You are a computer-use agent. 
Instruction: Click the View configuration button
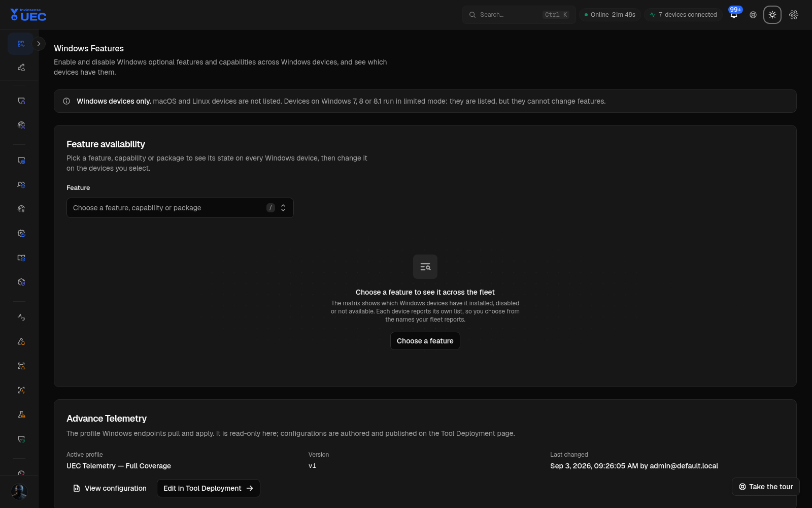tap(110, 488)
